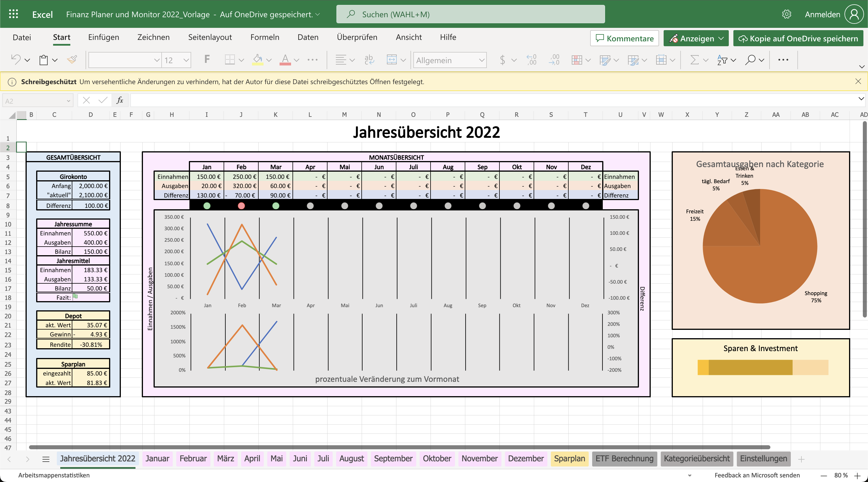Apply currency format with dollar icon
The image size is (868, 482).
click(x=503, y=60)
